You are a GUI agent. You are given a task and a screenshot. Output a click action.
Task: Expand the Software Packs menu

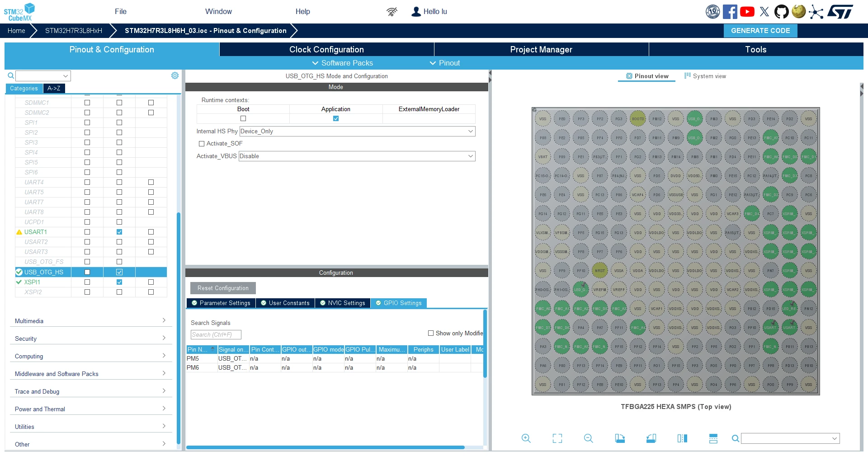(343, 63)
